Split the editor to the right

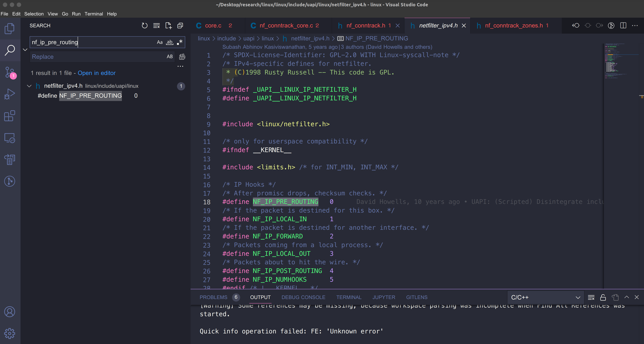click(623, 25)
